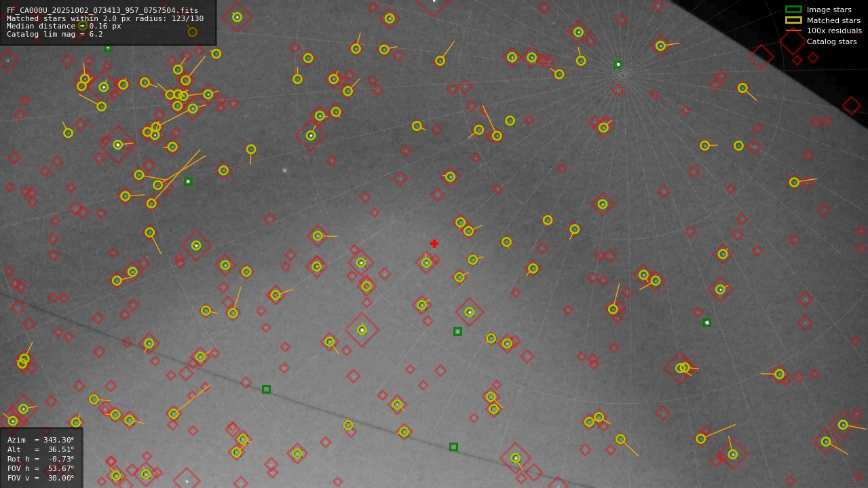Click the yellow 100x residuals legend line

pyautogui.click(x=793, y=31)
